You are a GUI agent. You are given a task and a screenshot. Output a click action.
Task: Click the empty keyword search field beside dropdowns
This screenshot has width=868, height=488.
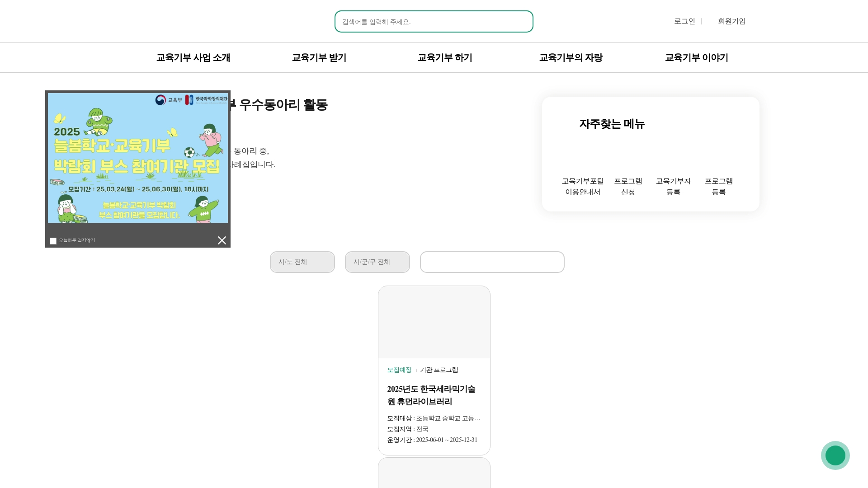(492, 262)
